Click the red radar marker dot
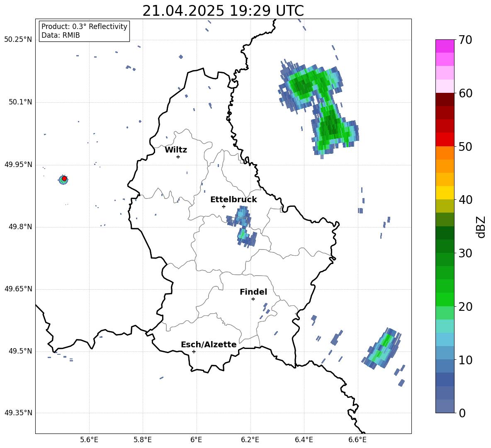The image size is (491, 448). click(64, 179)
